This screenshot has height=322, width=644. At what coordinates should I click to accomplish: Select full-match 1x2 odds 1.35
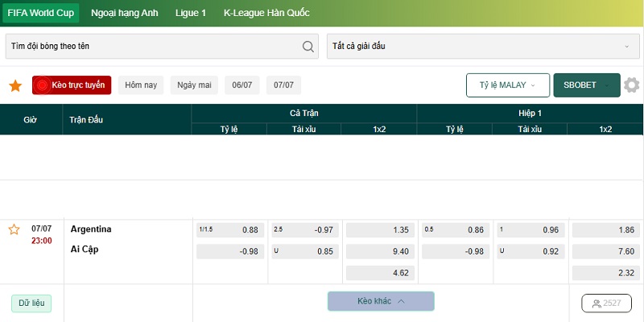click(x=380, y=230)
